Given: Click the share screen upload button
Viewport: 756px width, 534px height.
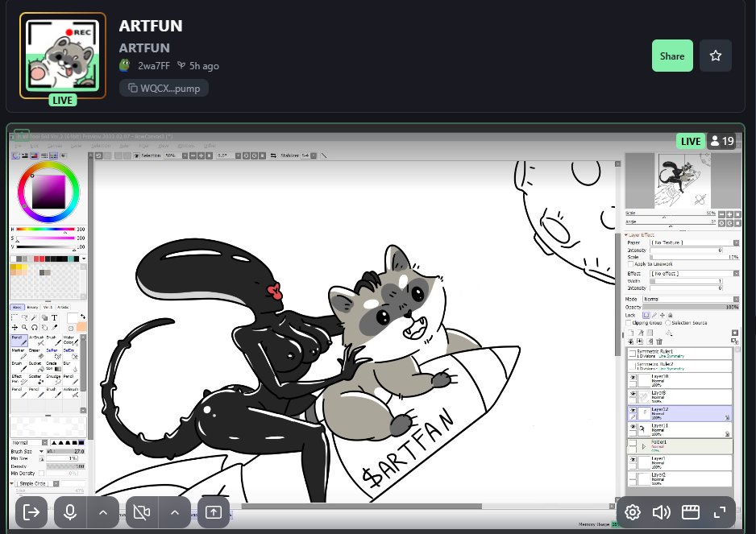Looking at the screenshot, I should pyautogui.click(x=214, y=512).
